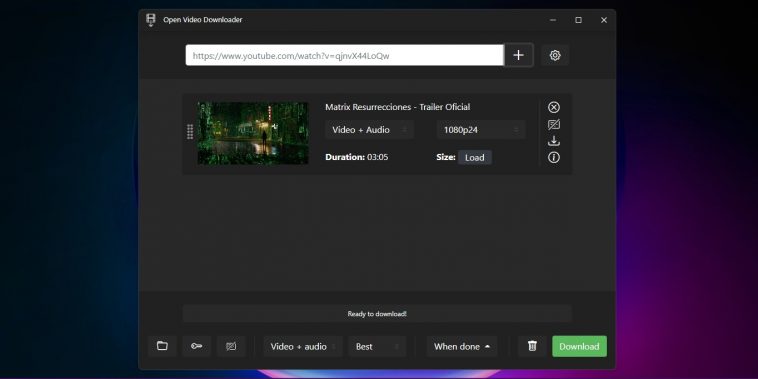
Task: Click the Duration: 03:05 text
Action: [x=357, y=157]
